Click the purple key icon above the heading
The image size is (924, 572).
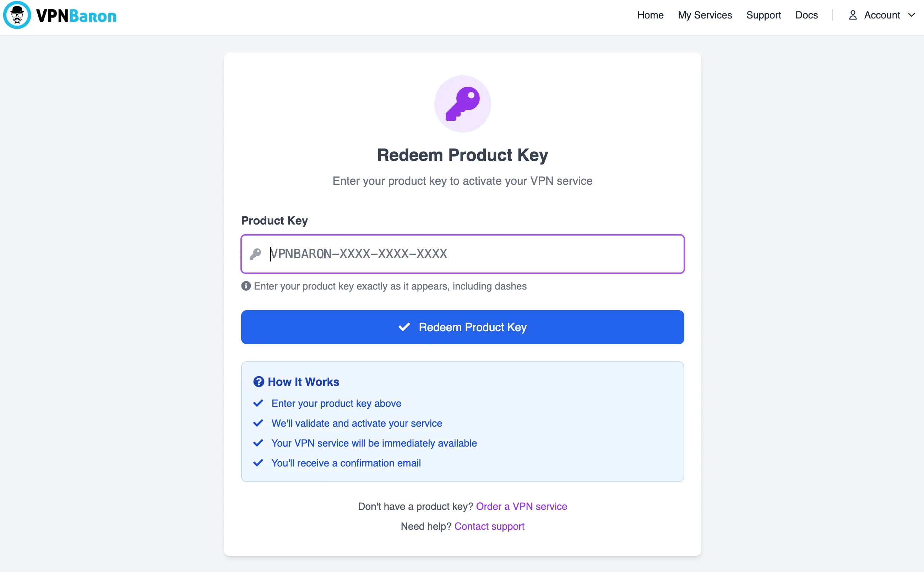pos(462,104)
